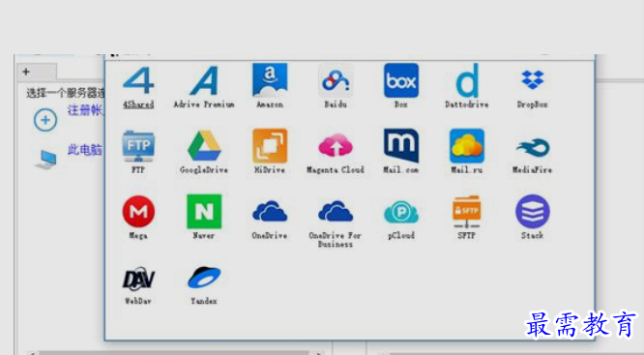Choose the Adrive Premium service icon
Viewport: 644px width, 355px height.
pyautogui.click(x=204, y=80)
